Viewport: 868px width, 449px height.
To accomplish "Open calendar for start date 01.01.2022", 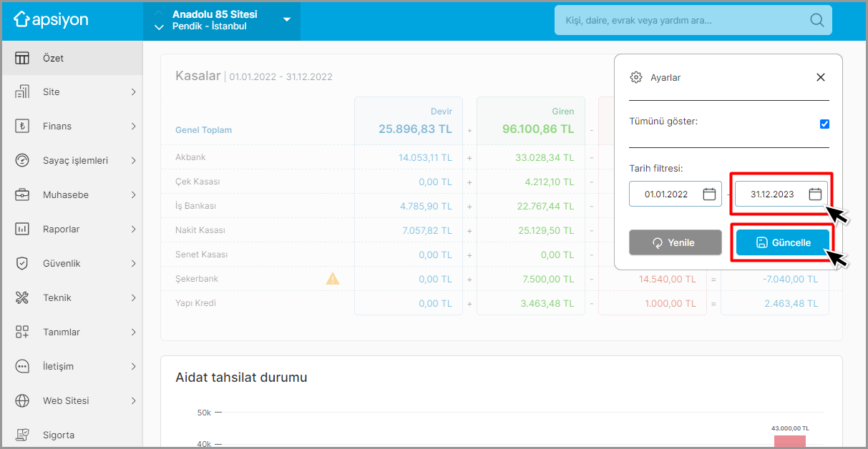I will pos(709,194).
